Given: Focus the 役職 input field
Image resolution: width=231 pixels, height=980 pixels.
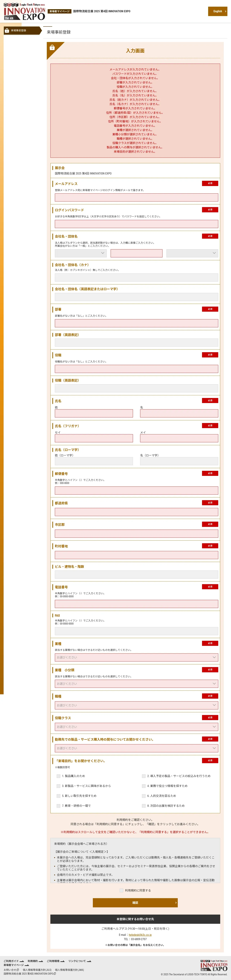Looking at the screenshot, I should [136, 369].
